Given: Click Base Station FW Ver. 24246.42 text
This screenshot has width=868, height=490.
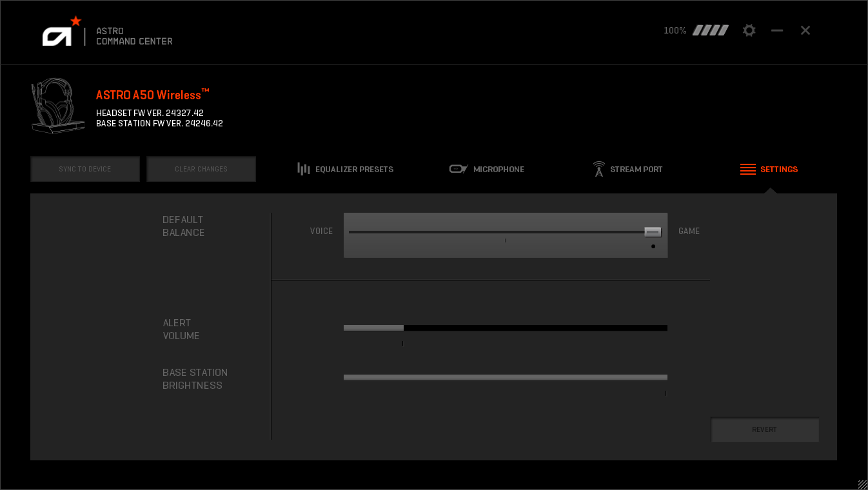Looking at the screenshot, I should (159, 123).
